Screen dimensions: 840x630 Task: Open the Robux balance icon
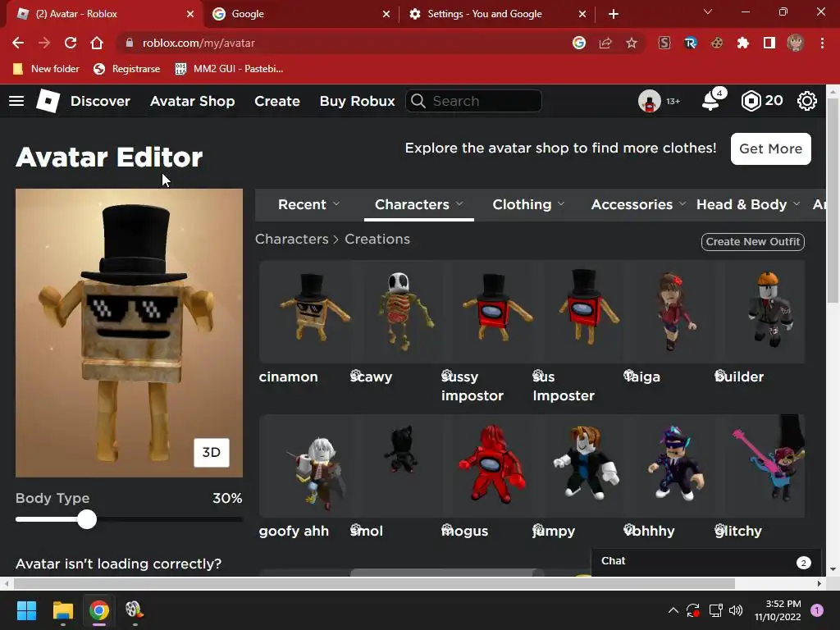tap(751, 101)
